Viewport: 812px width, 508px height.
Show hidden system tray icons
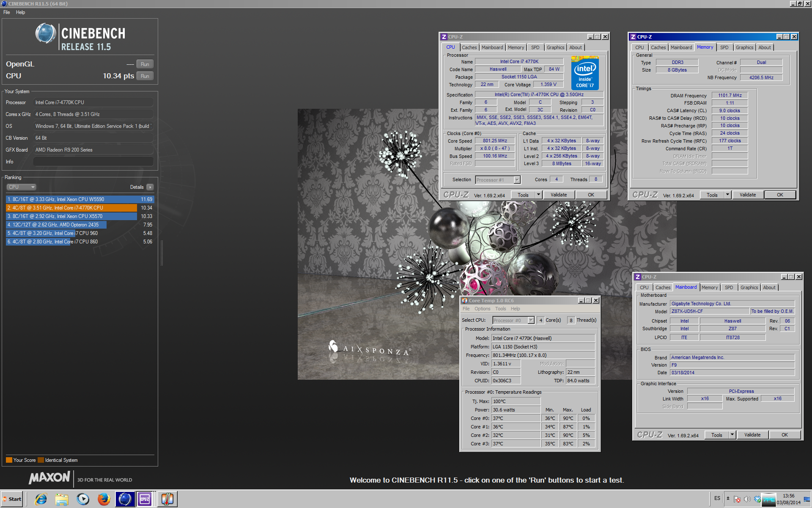728,498
